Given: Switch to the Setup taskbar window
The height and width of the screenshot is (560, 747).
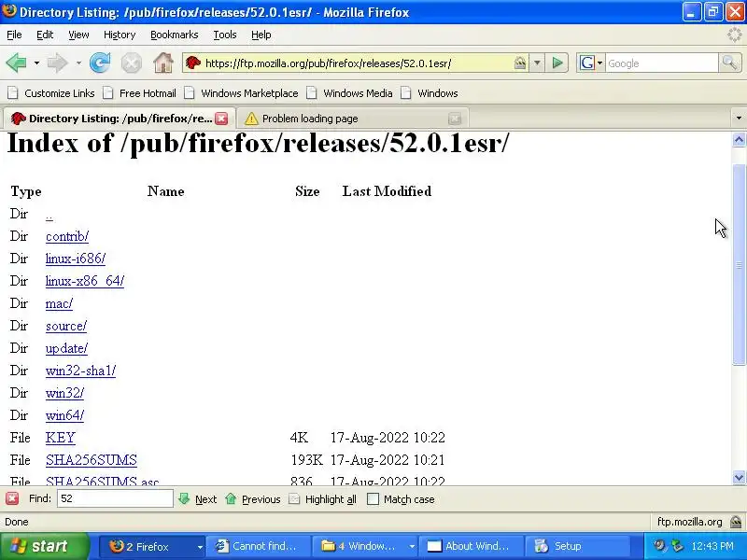Looking at the screenshot, I should [x=578, y=547].
